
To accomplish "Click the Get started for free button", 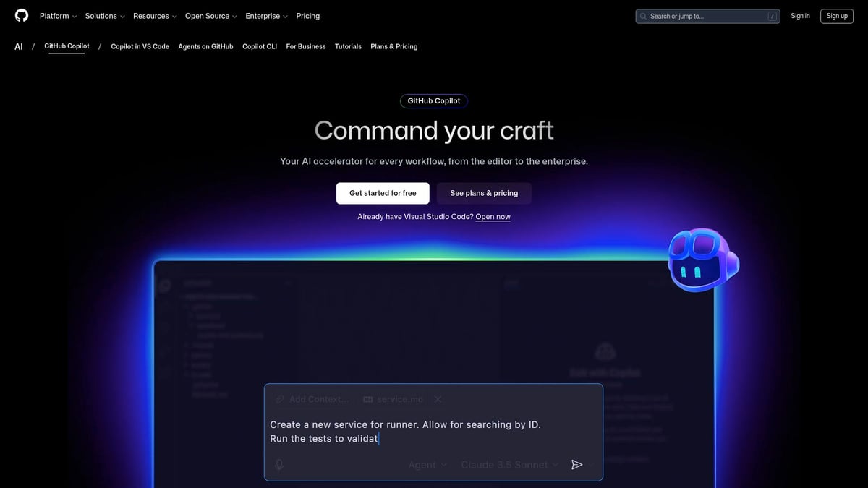I will click(383, 193).
